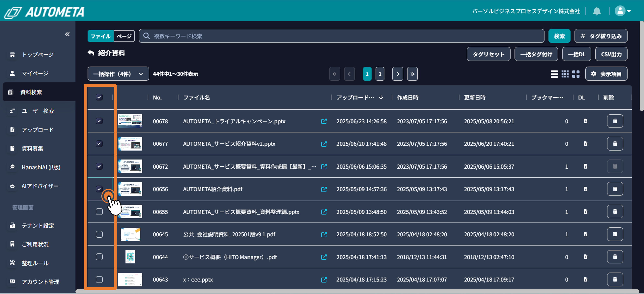644x294 pixels.
Task: Open external link for file 00677
Action: coord(324,144)
